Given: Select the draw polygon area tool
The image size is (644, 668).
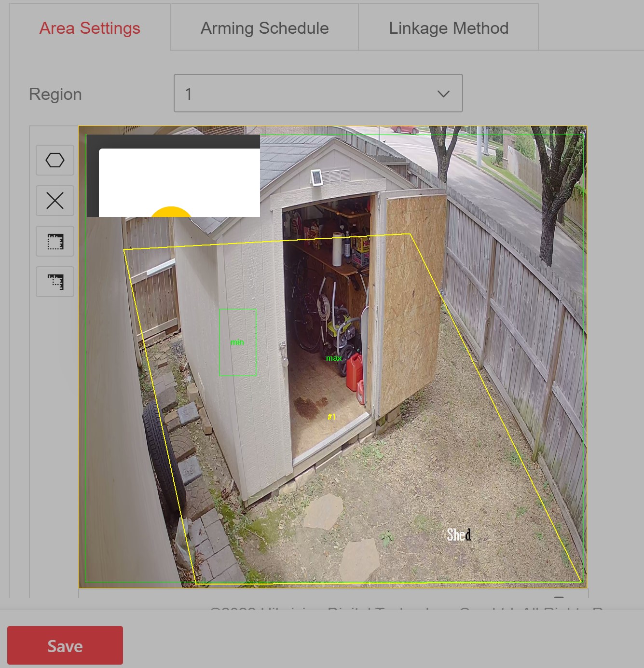Looking at the screenshot, I should click(x=55, y=160).
